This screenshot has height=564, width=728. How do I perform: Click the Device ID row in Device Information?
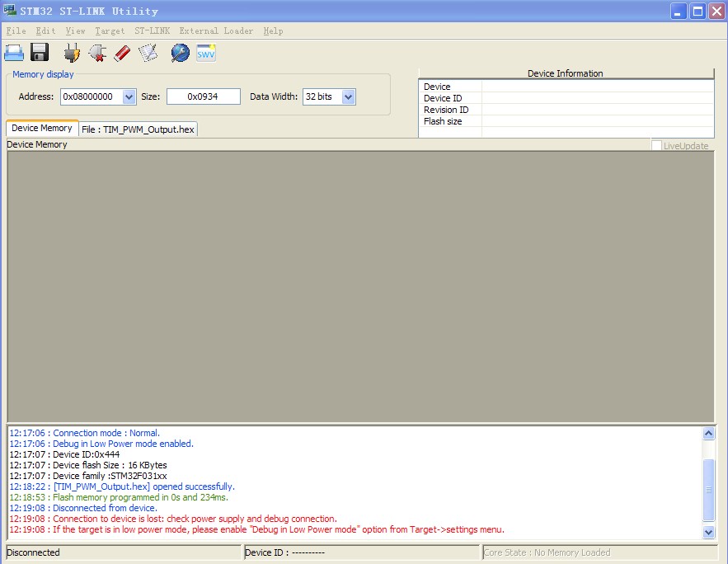coord(566,98)
